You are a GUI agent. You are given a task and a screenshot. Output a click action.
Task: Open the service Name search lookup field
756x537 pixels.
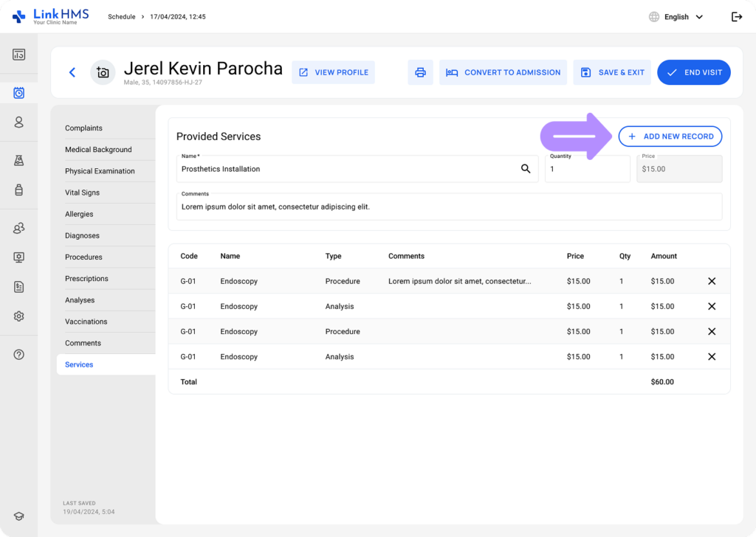tap(526, 168)
